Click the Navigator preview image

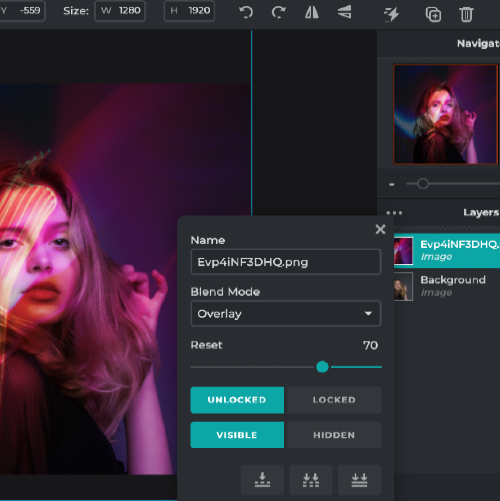coord(445,114)
